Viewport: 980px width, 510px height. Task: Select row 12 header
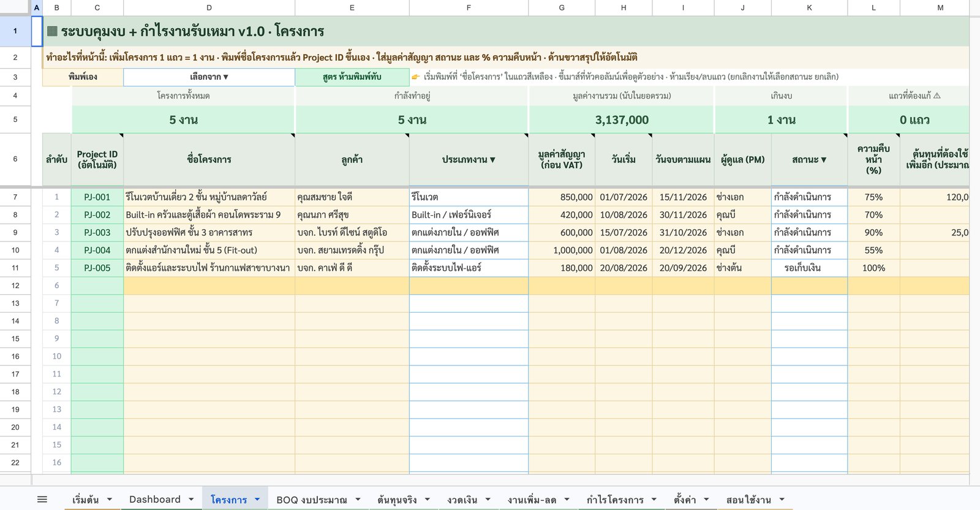15,286
